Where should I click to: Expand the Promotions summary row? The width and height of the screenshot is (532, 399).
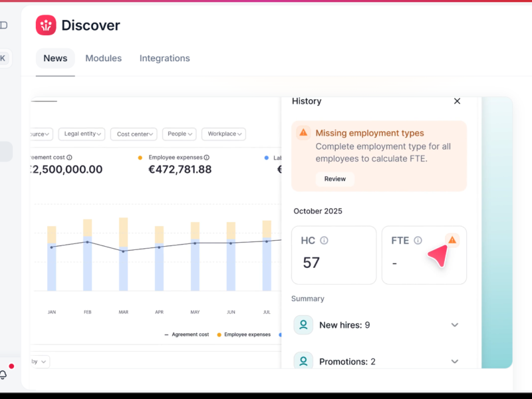[455, 361]
